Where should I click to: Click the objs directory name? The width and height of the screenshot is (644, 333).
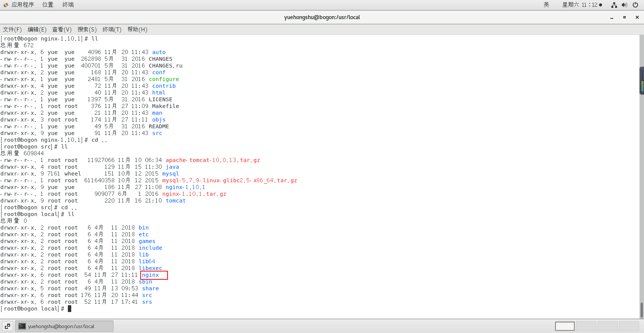click(x=159, y=120)
